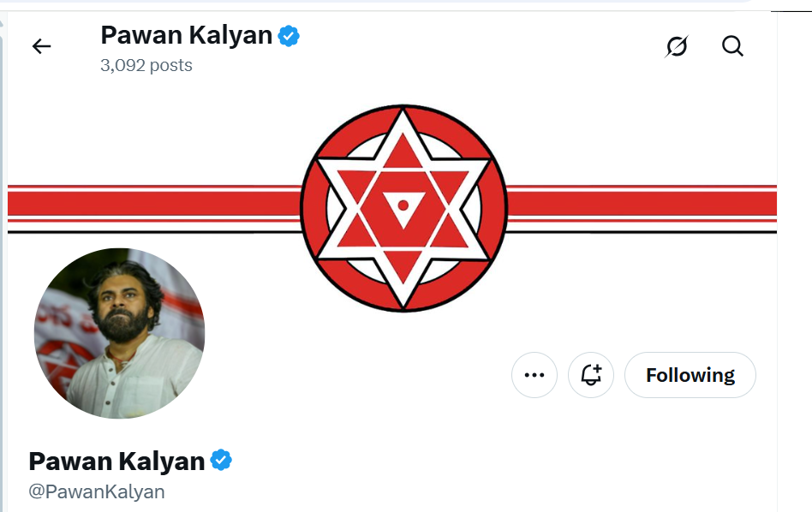812x512 pixels.
Task: Click the magnifying glass search icon
Action: tap(732, 46)
